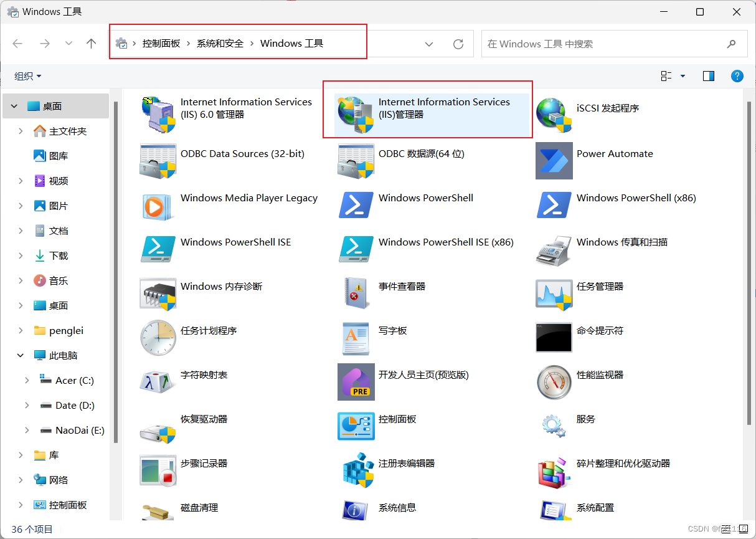Open the Windows PowerShell icon

click(x=356, y=204)
